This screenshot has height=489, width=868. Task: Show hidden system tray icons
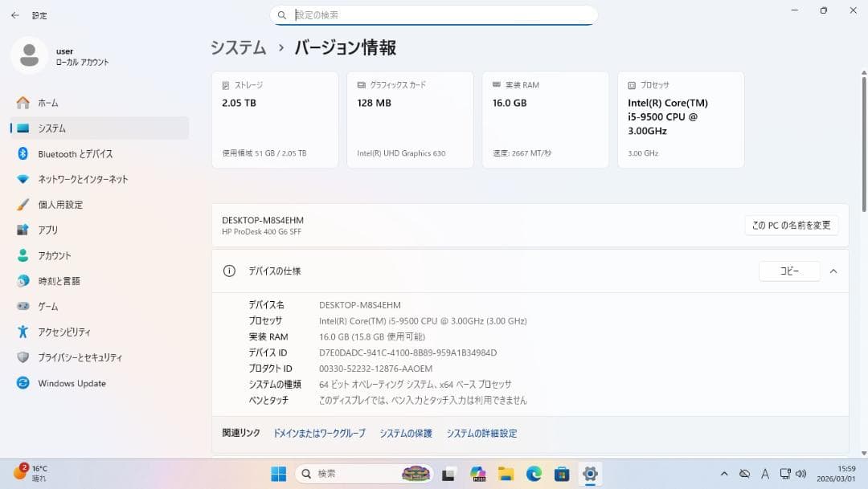tap(724, 474)
